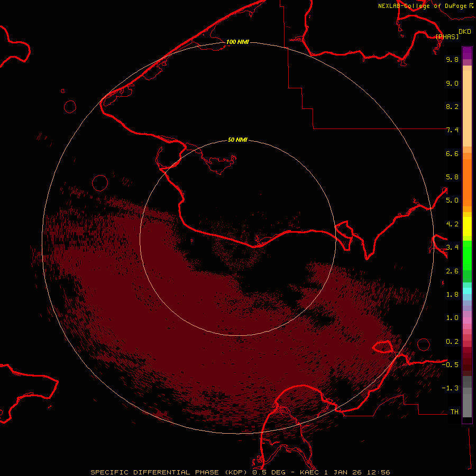Select the 6.6 value on the color scale
Image resolution: width=476 pixels, height=476 pixels.
(452, 153)
